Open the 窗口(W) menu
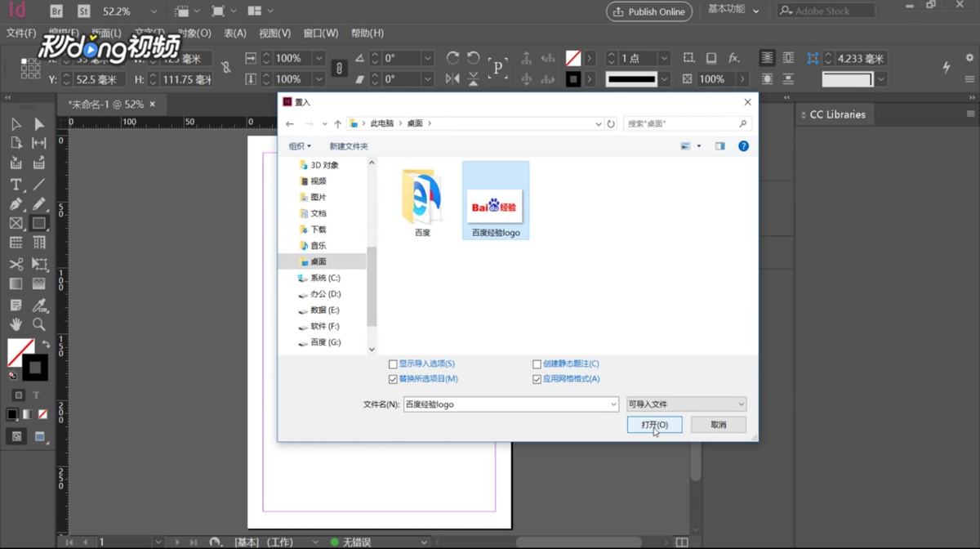This screenshot has height=549, width=980. point(321,33)
